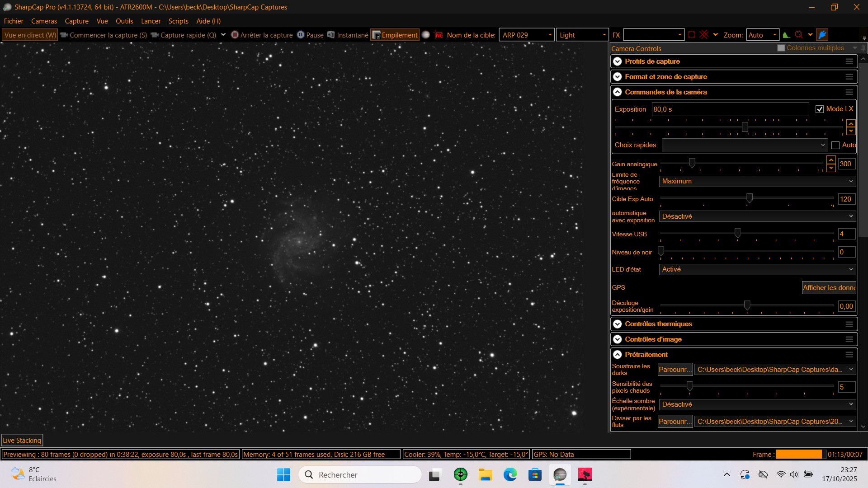Click the red square selection area icon
Screen dimensions: 868x488
coord(692,35)
